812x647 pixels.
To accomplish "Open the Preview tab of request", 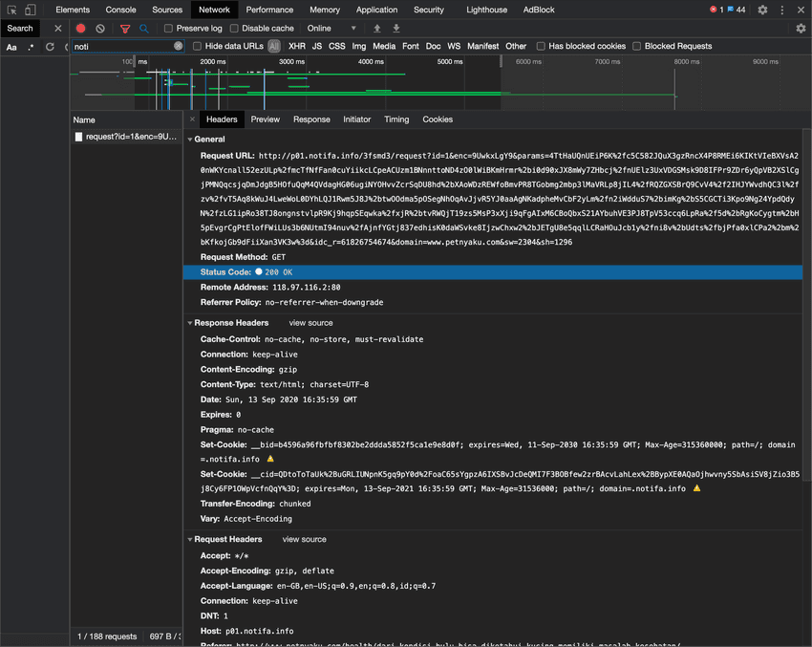I will click(x=265, y=119).
